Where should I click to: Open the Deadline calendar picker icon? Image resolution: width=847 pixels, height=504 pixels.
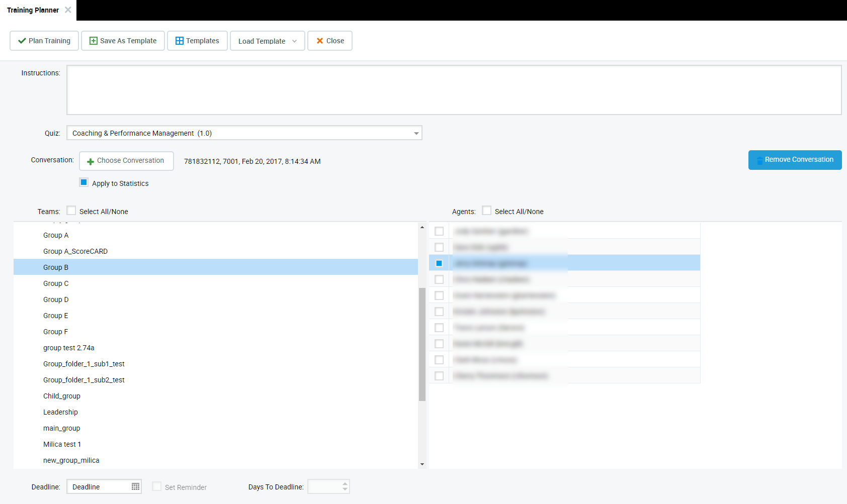click(135, 486)
